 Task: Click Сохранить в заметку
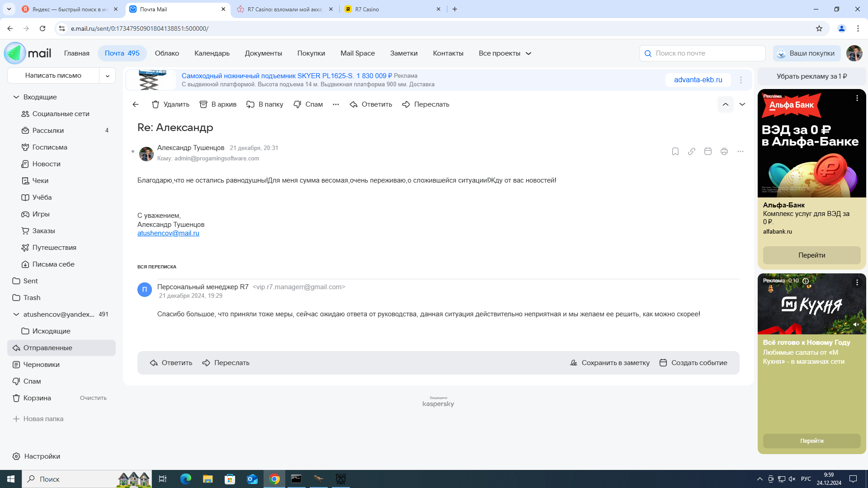click(610, 363)
